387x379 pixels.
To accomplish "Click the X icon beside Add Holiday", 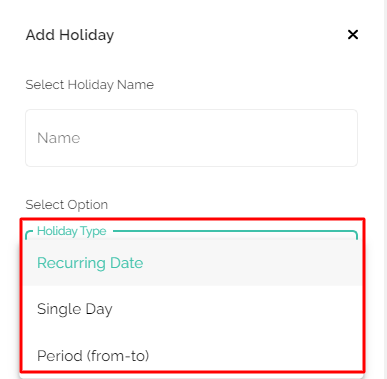I will pyautogui.click(x=353, y=35).
